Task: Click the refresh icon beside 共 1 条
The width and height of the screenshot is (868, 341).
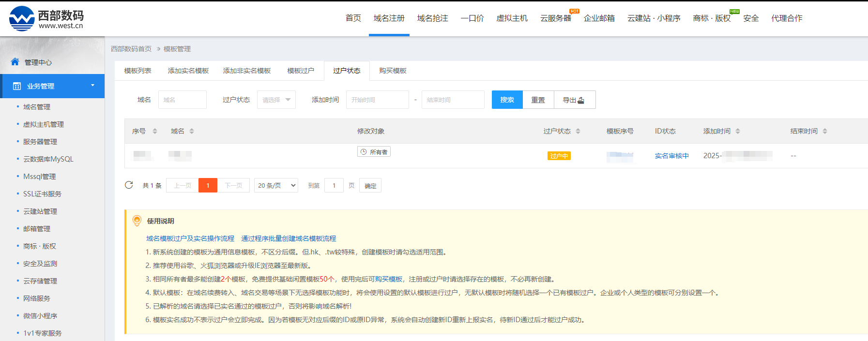Action: click(129, 185)
